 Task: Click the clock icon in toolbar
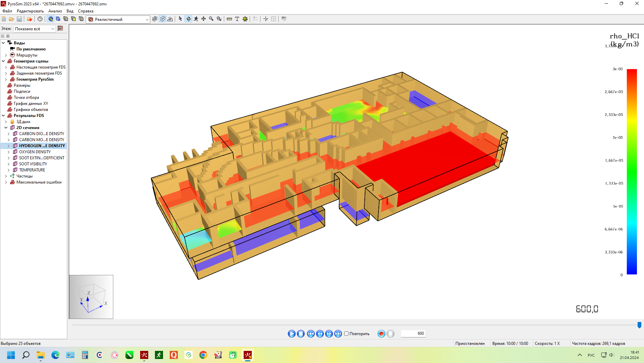40,19
